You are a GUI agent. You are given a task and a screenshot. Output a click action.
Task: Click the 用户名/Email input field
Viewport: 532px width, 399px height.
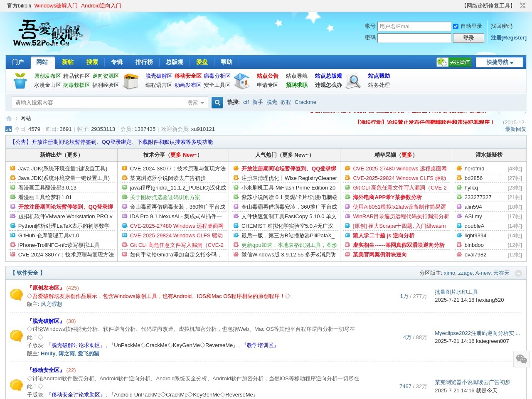point(414,26)
